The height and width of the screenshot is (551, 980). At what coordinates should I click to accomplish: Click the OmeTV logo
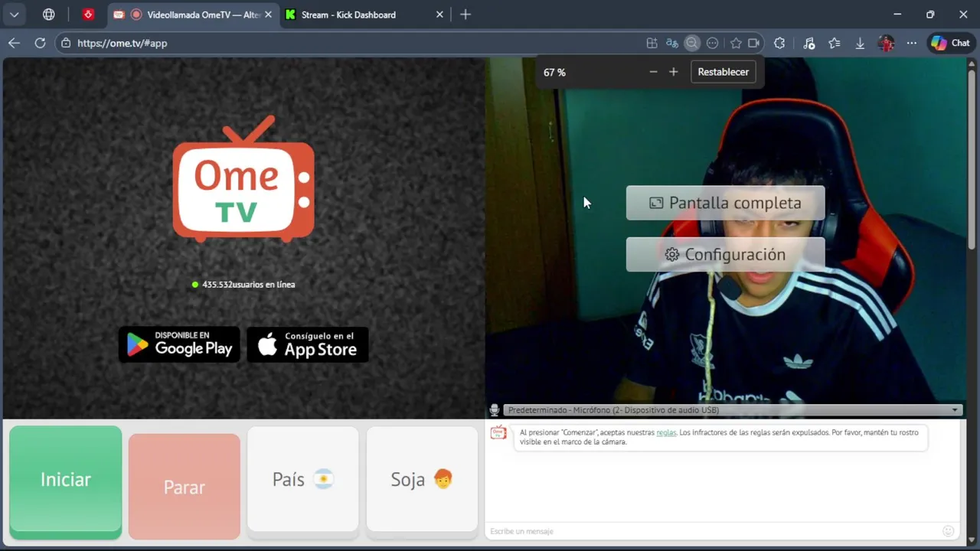(x=243, y=178)
